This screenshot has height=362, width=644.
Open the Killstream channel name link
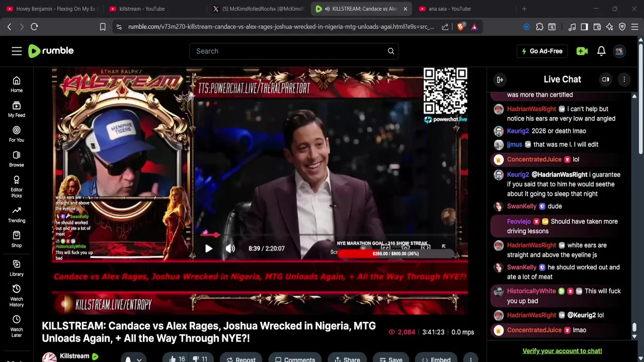point(74,356)
